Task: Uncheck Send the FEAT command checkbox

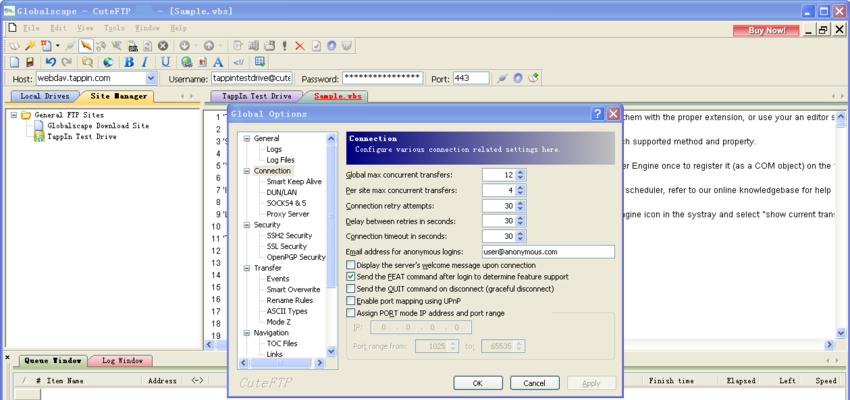Action: pyautogui.click(x=351, y=276)
